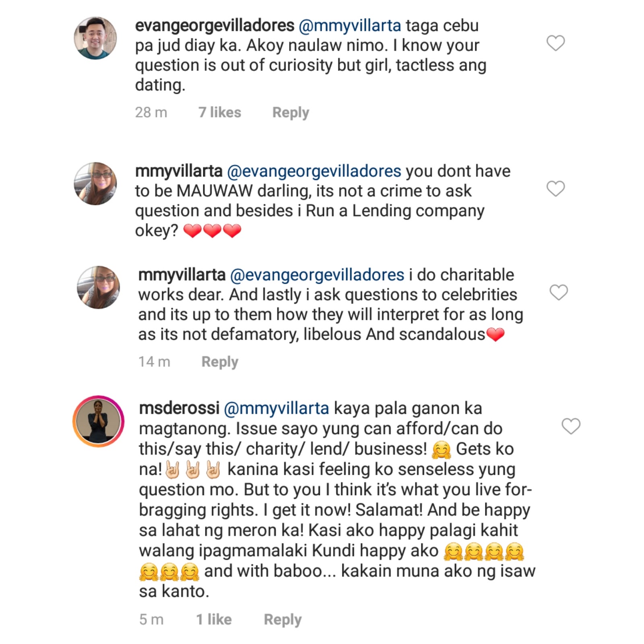644x644 pixels.
Task: Open mmyvillarta avatar on first reply
Action: click(x=95, y=184)
